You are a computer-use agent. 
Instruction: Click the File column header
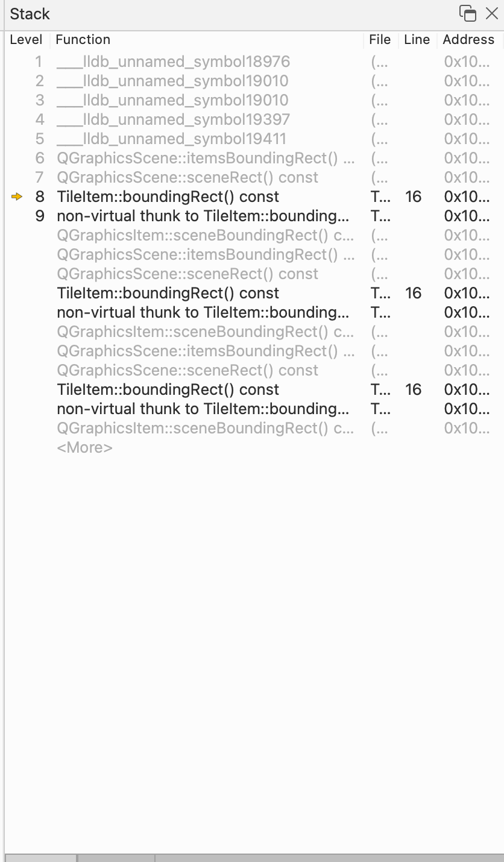pos(380,40)
